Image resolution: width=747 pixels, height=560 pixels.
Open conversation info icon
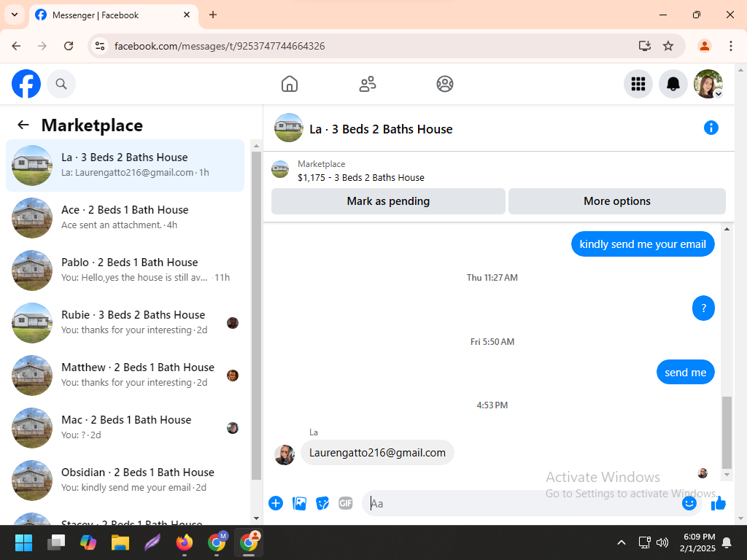click(711, 128)
